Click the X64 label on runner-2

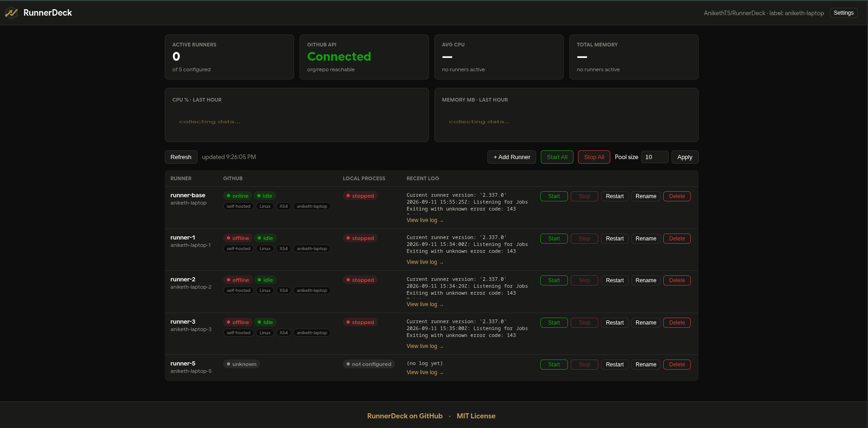284,291
